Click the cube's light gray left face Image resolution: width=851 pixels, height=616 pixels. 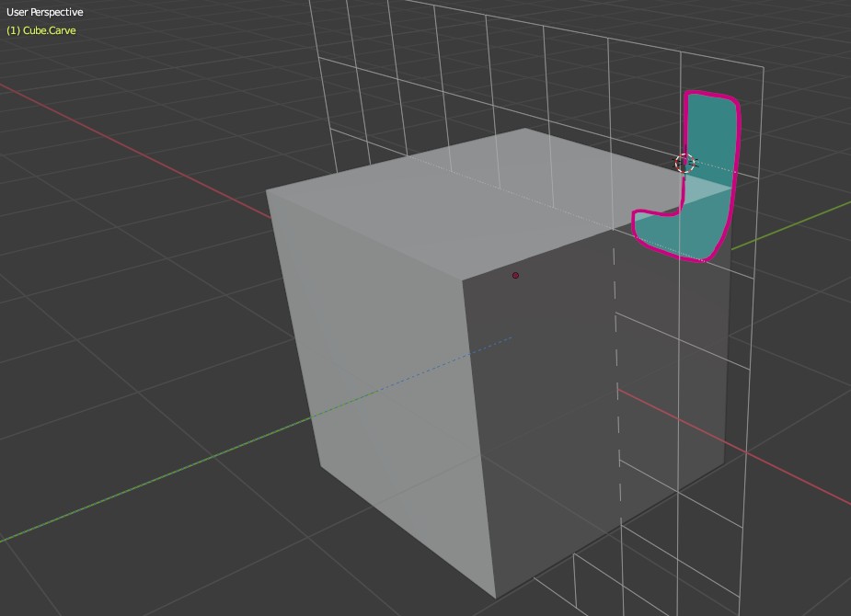[x=386, y=368]
